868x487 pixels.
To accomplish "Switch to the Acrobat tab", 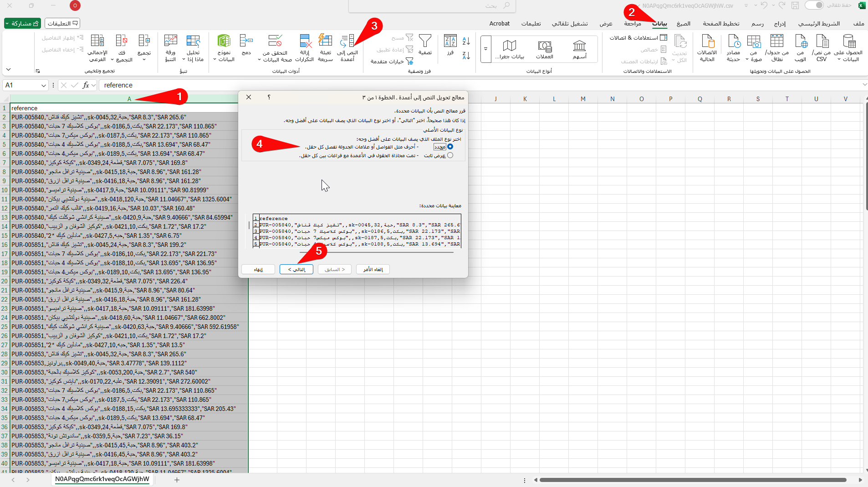I will click(x=500, y=24).
